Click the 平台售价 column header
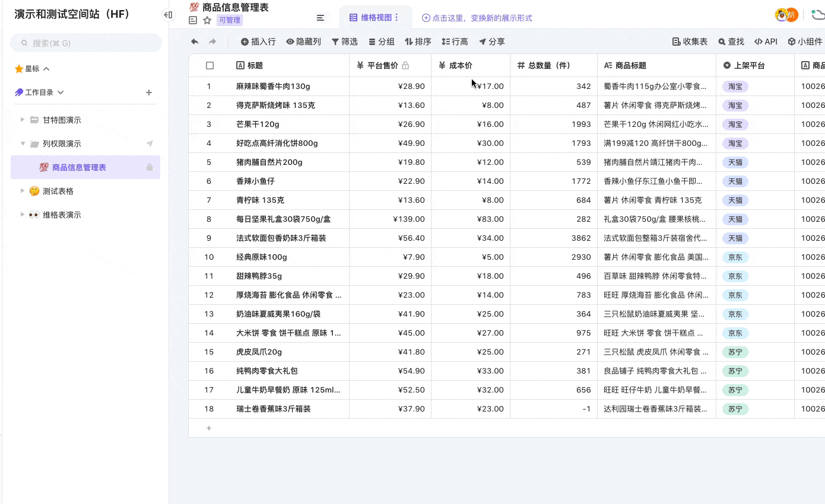Screen dimensions: 825x504 coord(390,65)
